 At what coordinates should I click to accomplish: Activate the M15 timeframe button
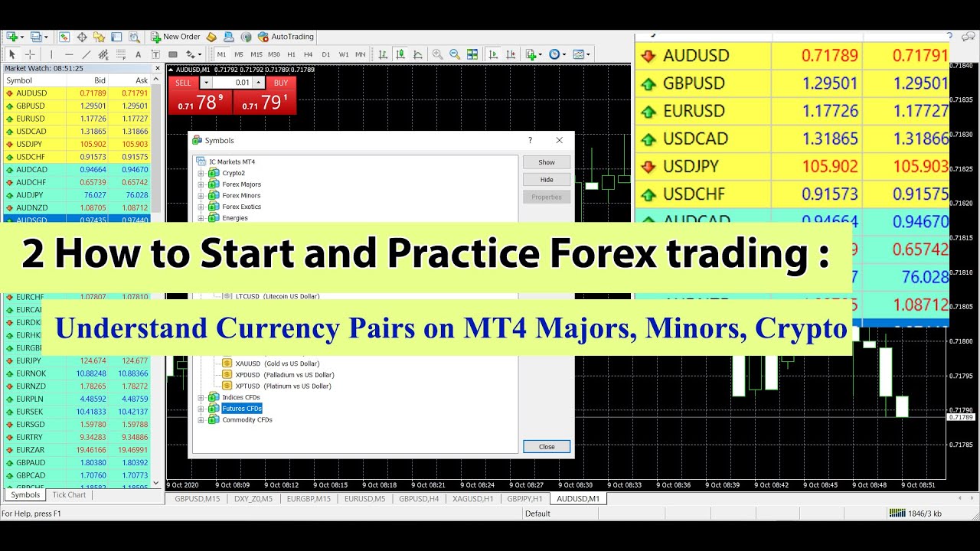[256, 54]
